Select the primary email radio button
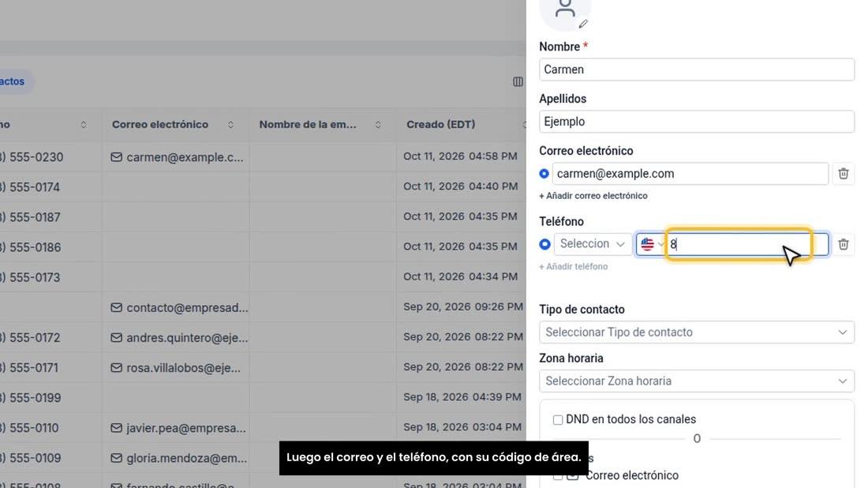The height and width of the screenshot is (488, 868). pyautogui.click(x=544, y=174)
